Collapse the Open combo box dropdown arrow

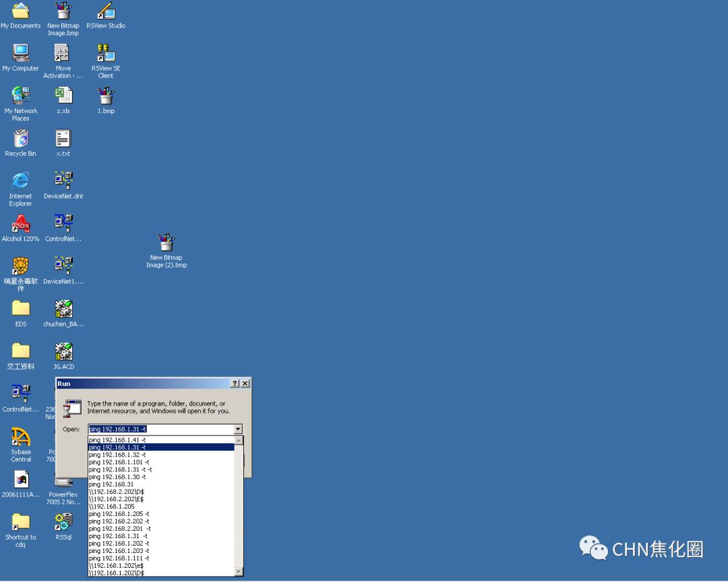pos(238,429)
